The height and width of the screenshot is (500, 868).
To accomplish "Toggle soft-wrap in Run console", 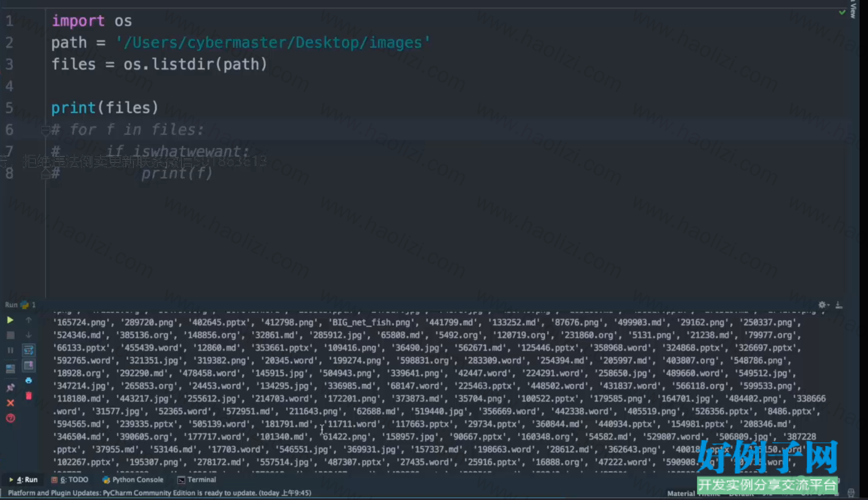I will (29, 350).
